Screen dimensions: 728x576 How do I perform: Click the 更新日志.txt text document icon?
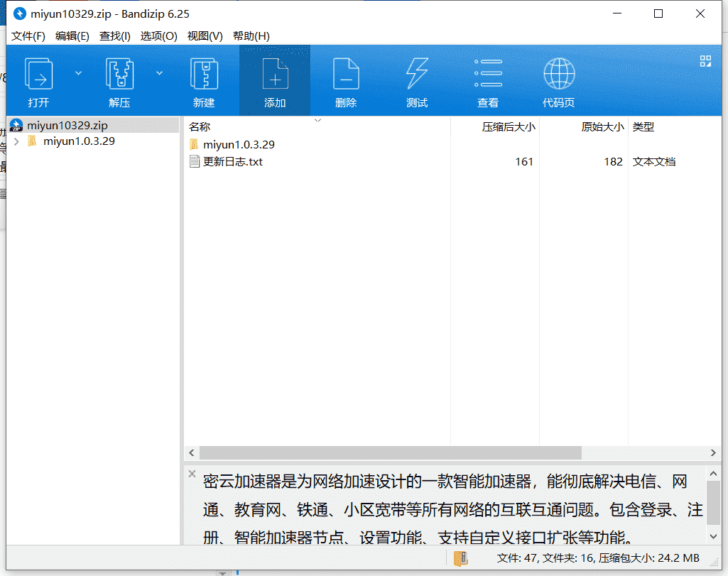coord(195,161)
